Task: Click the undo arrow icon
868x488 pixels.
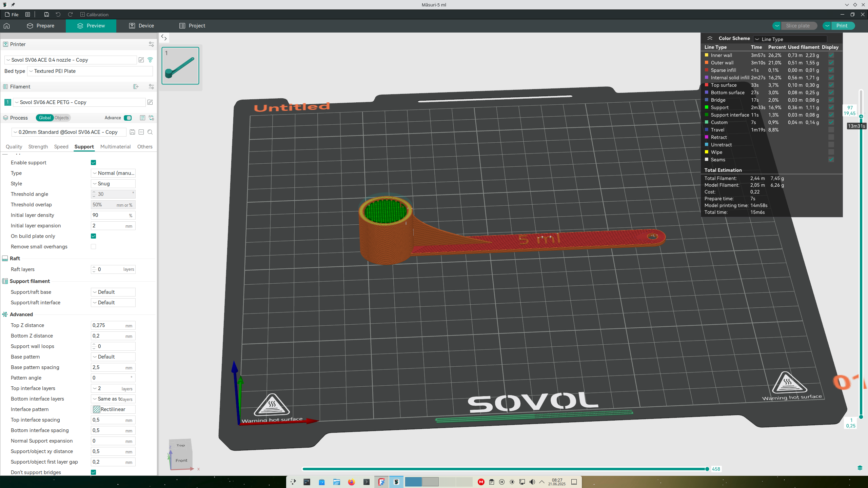Action: click(x=58, y=15)
